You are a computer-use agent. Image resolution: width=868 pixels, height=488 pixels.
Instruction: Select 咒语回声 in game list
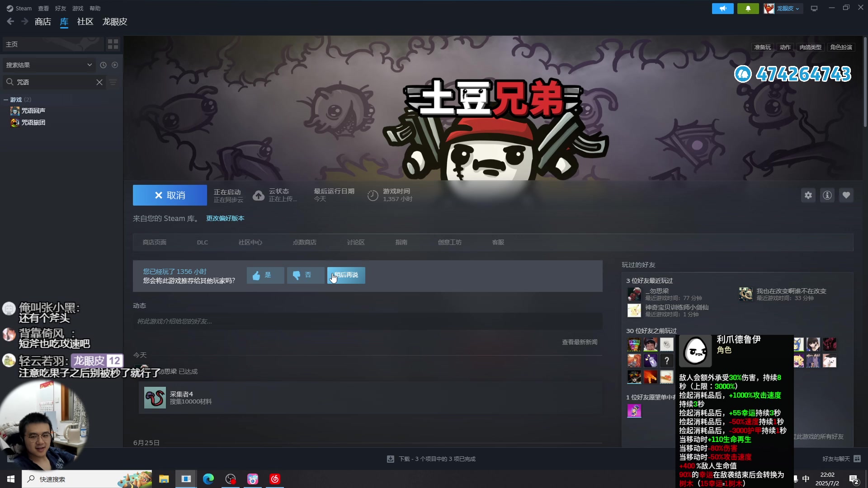33,111
